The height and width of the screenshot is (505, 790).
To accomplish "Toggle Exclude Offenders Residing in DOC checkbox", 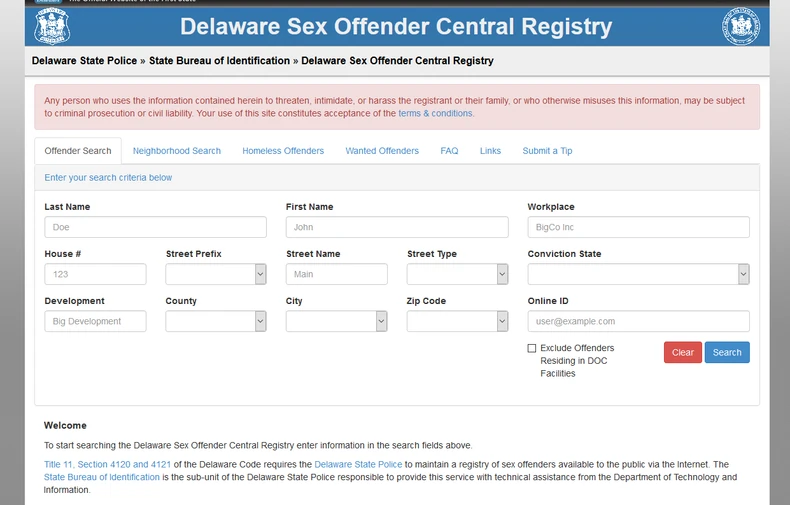I will click(x=532, y=348).
